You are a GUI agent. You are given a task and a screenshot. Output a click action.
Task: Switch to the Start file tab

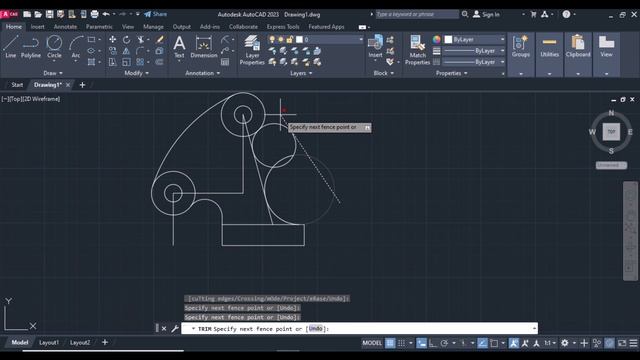click(17, 85)
